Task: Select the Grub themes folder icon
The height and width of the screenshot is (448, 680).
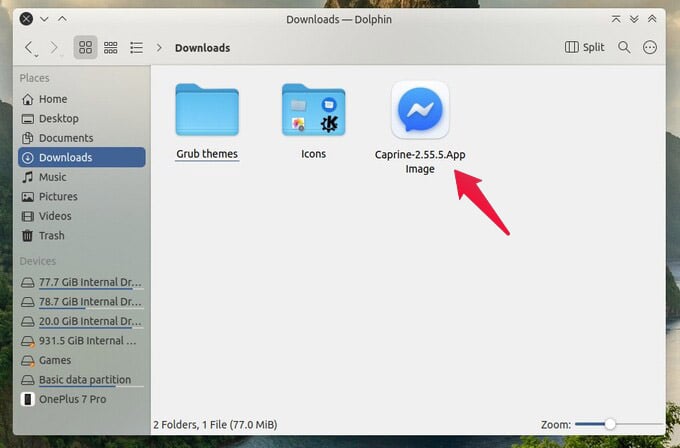Action: (207, 110)
